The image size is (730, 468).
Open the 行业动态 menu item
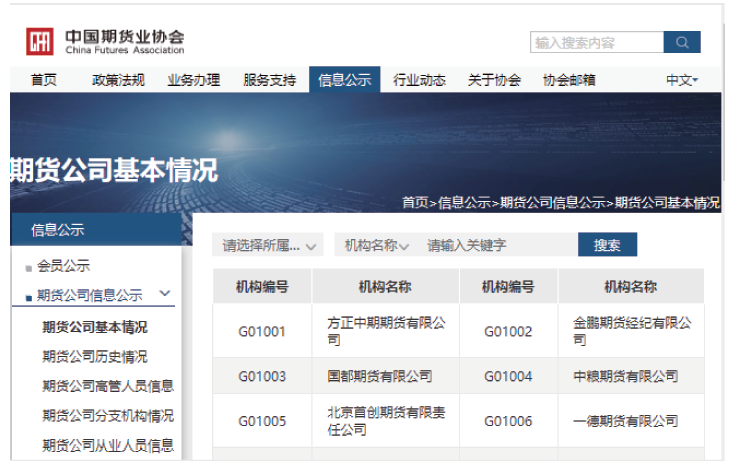tap(419, 80)
